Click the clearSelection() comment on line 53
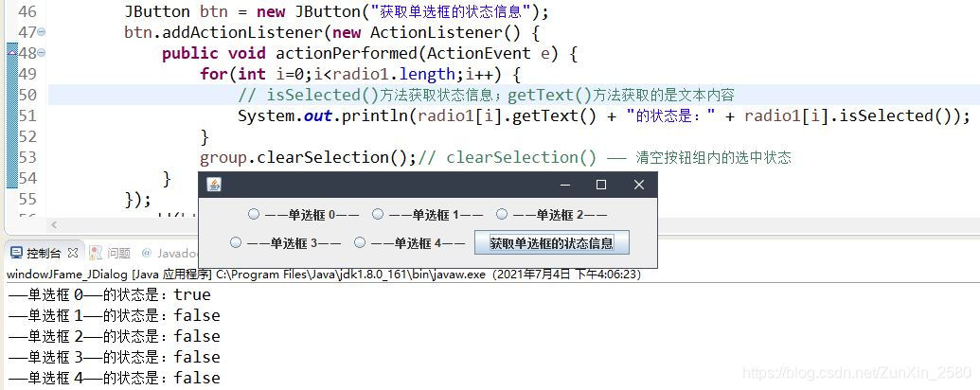 604,157
